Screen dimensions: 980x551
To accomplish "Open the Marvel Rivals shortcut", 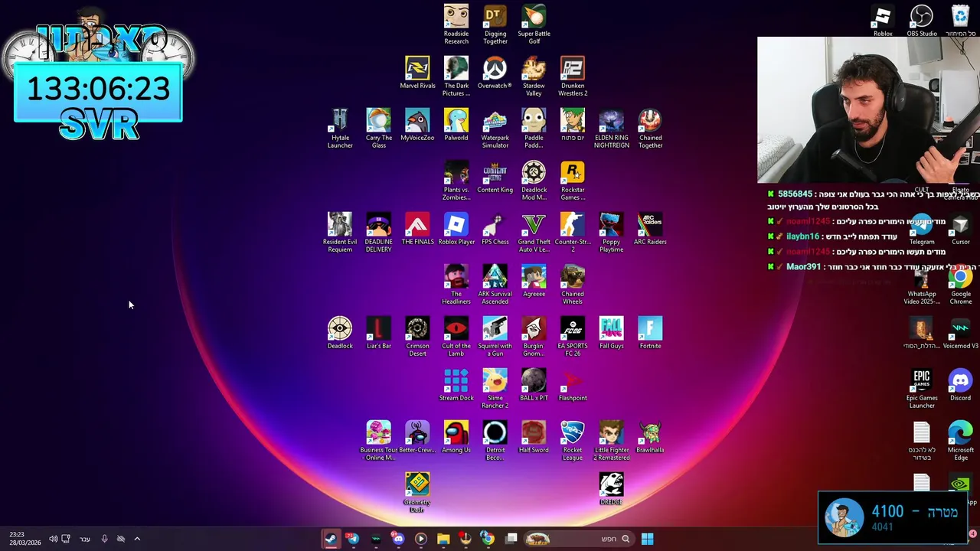I will point(417,73).
